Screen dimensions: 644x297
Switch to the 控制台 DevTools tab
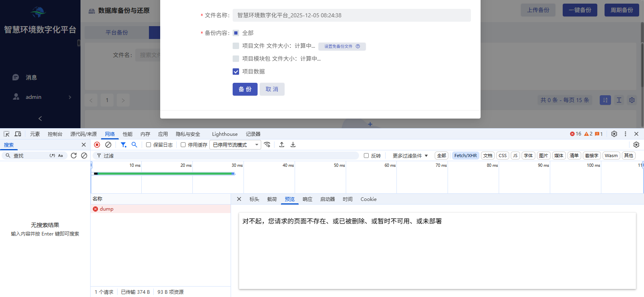tap(55, 134)
